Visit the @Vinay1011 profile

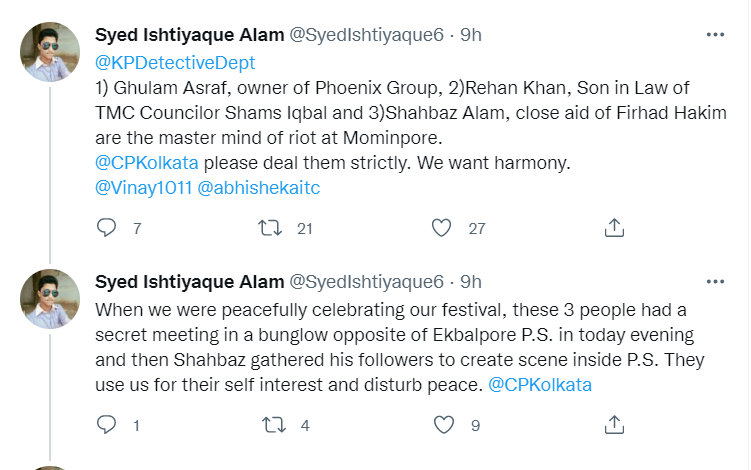point(142,188)
